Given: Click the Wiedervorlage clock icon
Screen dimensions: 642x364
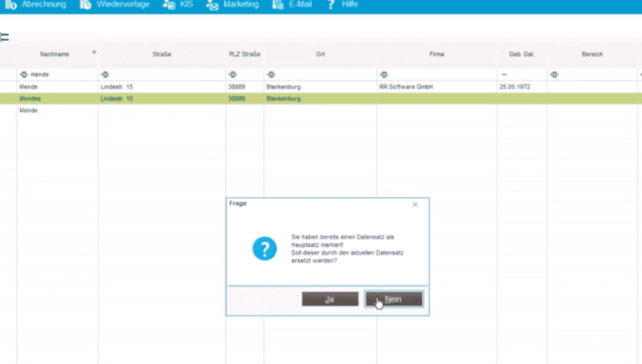Looking at the screenshot, I should [85, 4].
